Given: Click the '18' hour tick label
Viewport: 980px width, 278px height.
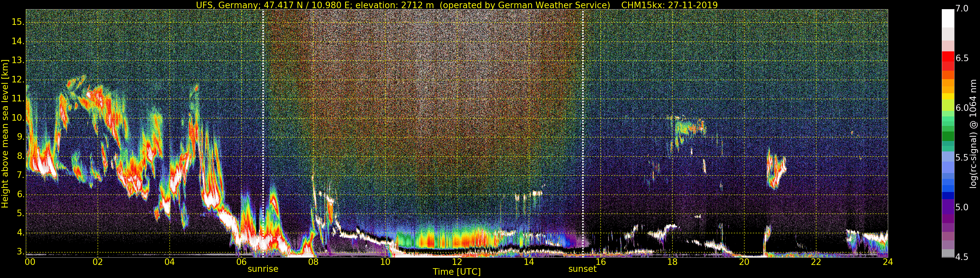Looking at the screenshot, I should coord(673,262).
